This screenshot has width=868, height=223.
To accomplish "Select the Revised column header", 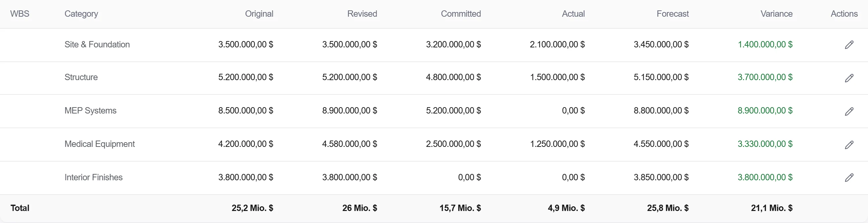I will click(x=362, y=14).
